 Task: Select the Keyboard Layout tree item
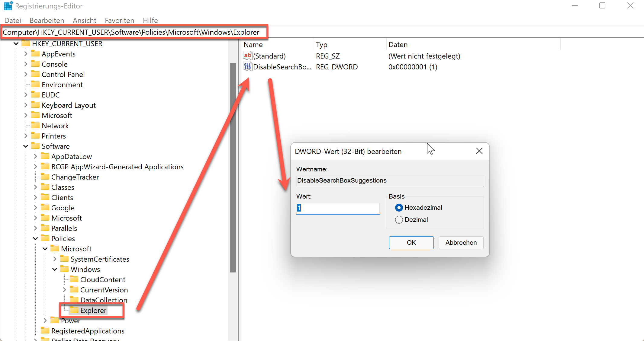(69, 105)
